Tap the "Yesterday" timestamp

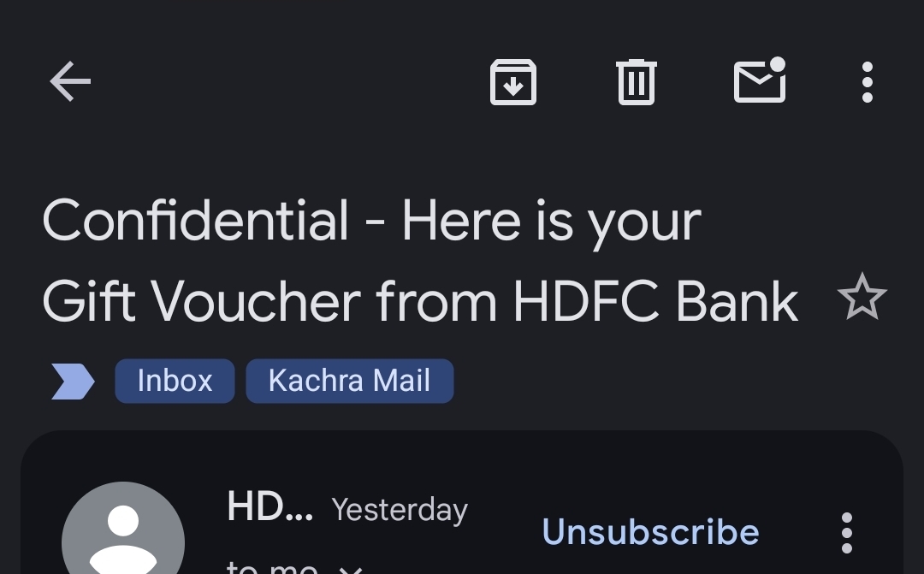pyautogui.click(x=400, y=509)
